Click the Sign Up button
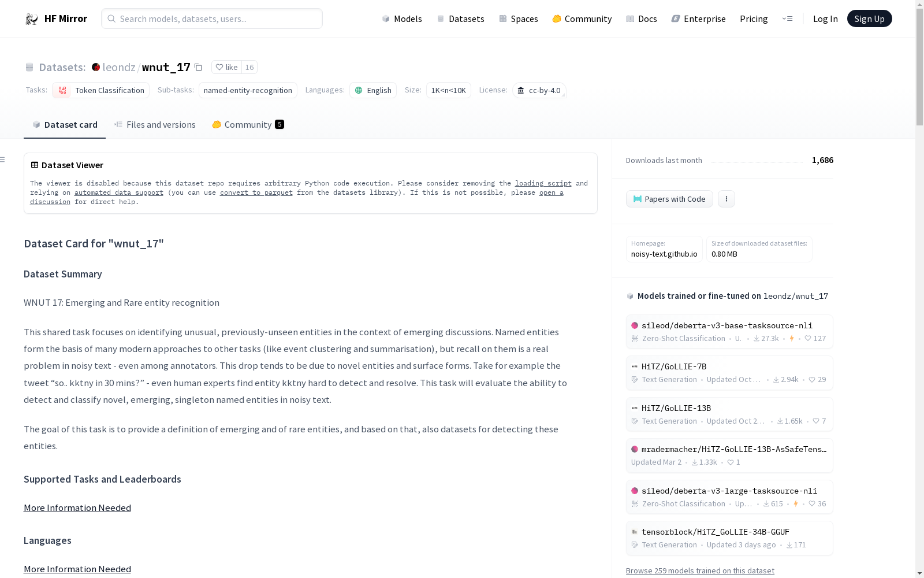924x578 pixels. click(869, 18)
